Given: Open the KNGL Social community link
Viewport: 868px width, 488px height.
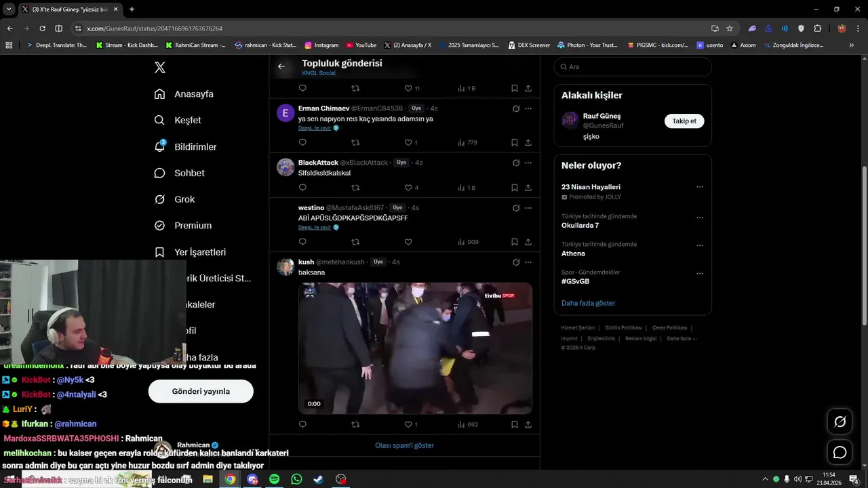Looking at the screenshot, I should click(x=319, y=73).
